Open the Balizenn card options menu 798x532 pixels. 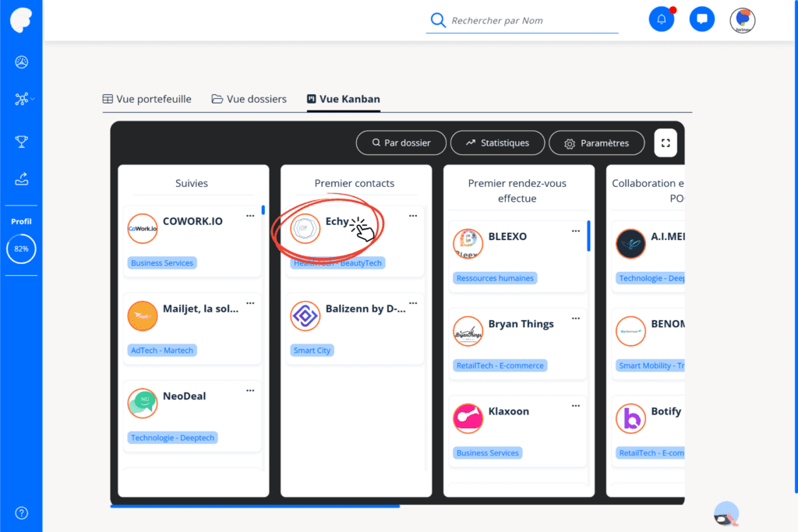(x=413, y=303)
